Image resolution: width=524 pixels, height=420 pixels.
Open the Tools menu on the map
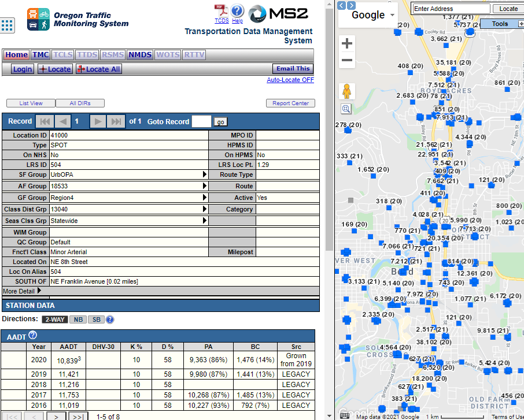[x=501, y=23]
